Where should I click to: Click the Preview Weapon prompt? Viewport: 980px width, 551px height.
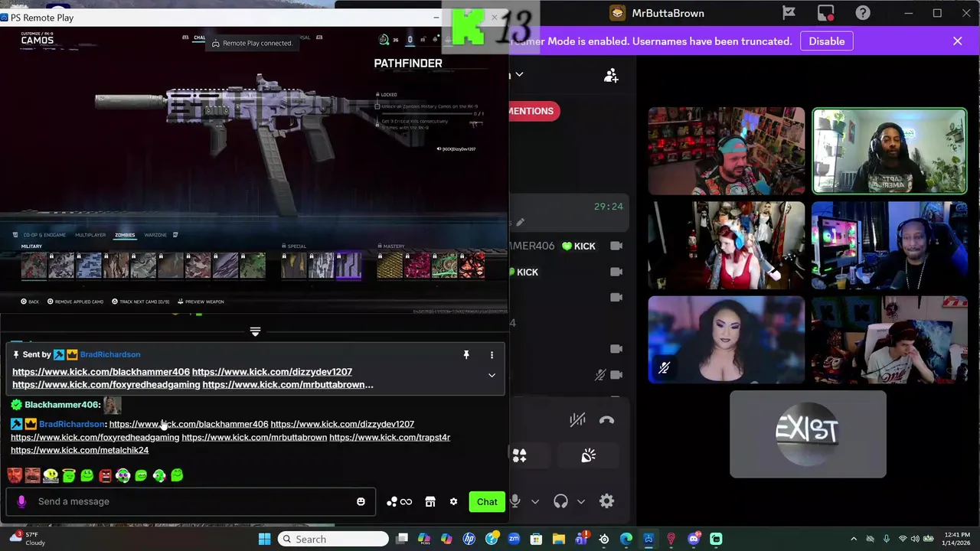coord(201,302)
